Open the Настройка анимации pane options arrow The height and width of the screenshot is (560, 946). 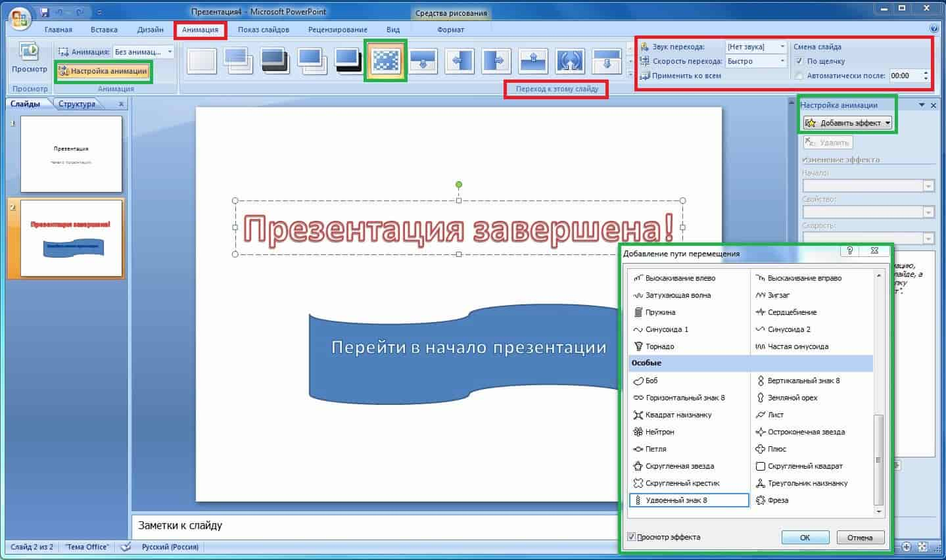click(x=922, y=105)
